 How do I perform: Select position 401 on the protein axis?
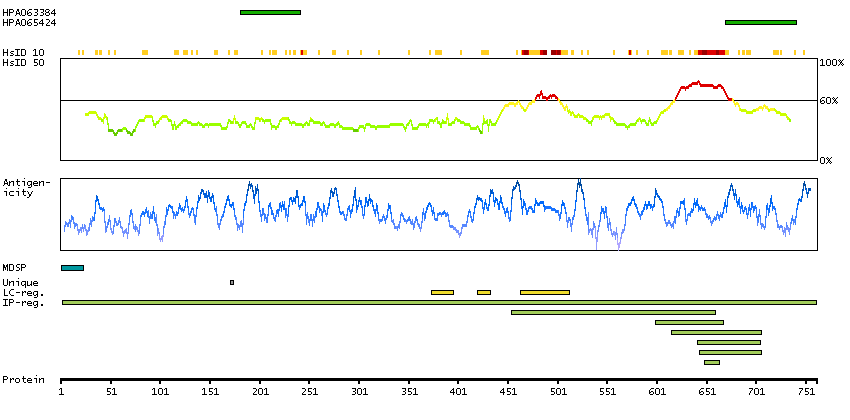(x=458, y=393)
